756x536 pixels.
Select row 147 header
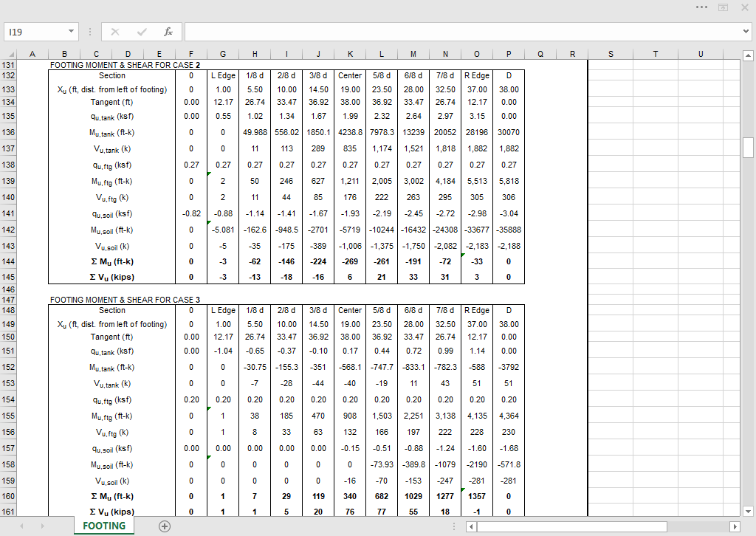tap(8, 300)
